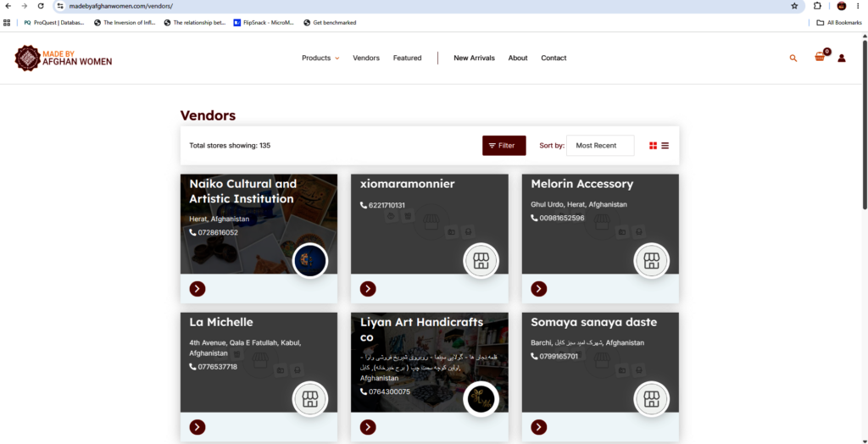
Task: Click xiomaramonnier store placeholder avatar
Action: pos(481,260)
